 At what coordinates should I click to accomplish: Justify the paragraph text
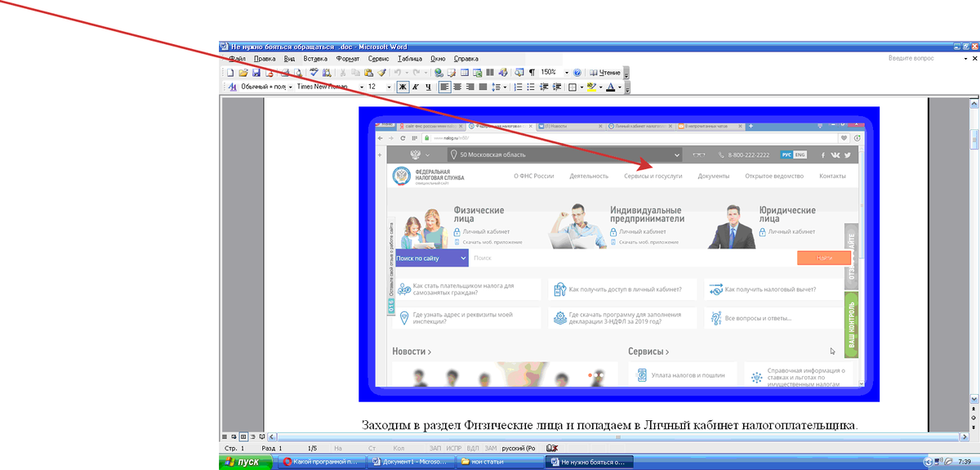[x=483, y=87]
